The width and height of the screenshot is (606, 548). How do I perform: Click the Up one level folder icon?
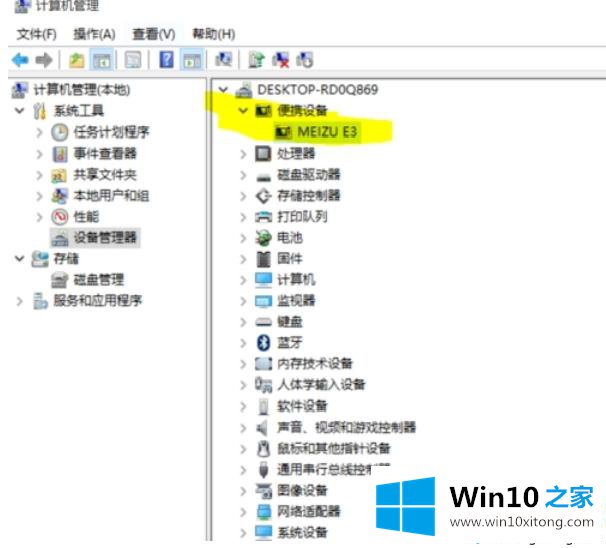tap(77, 60)
